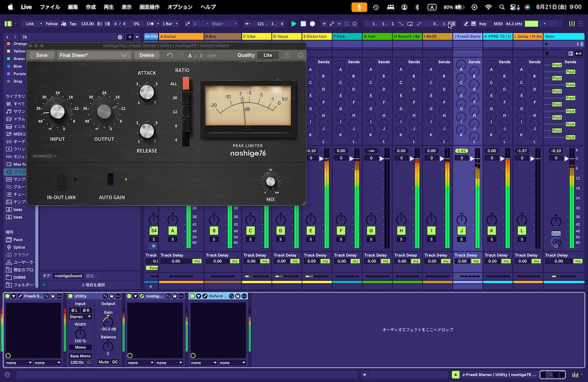This screenshot has height=382, width=588.
Task: Open the plugin settings gear icon
Action: [x=301, y=55]
